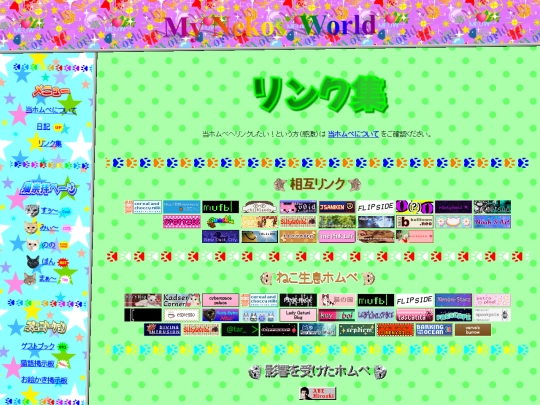
Task: Open the Lady Getuni Blog banner
Action: pyautogui.click(x=298, y=315)
